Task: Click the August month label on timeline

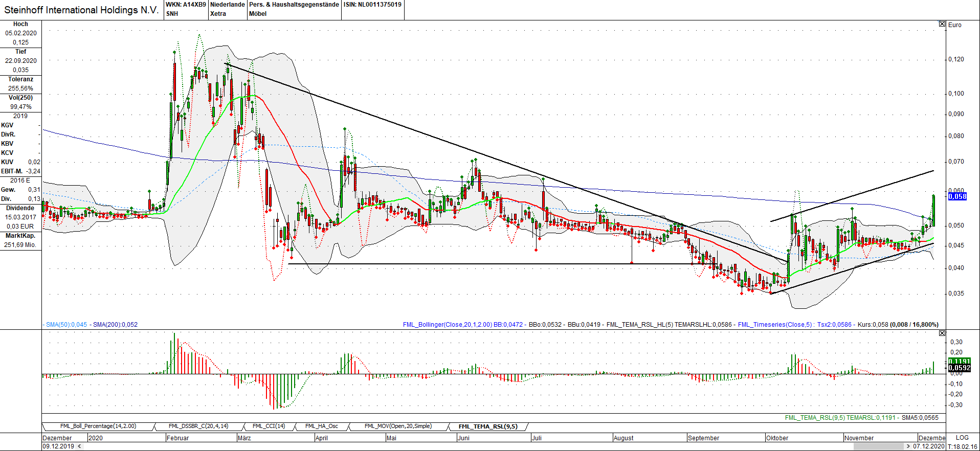Action: (623, 438)
